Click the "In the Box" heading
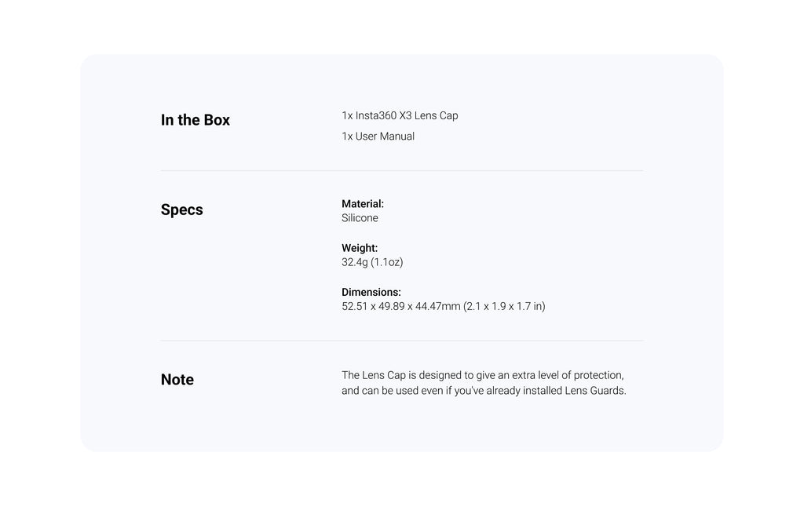Image resolution: width=804 pixels, height=532 pixels. coord(195,120)
